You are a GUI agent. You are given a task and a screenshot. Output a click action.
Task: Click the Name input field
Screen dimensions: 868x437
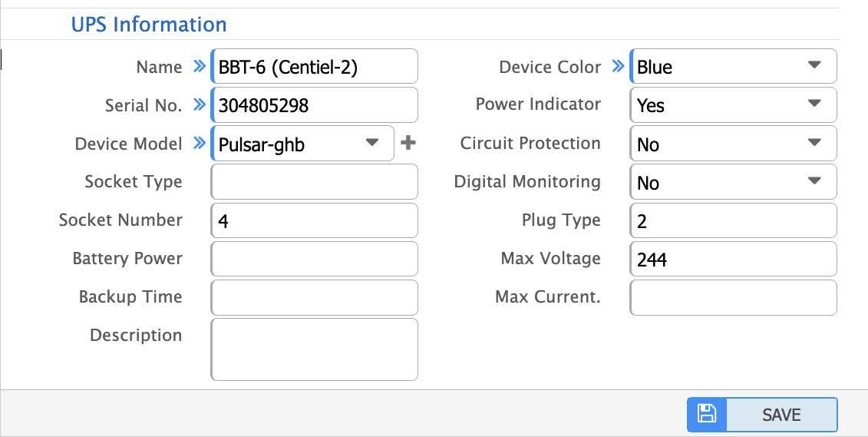pyautogui.click(x=315, y=67)
